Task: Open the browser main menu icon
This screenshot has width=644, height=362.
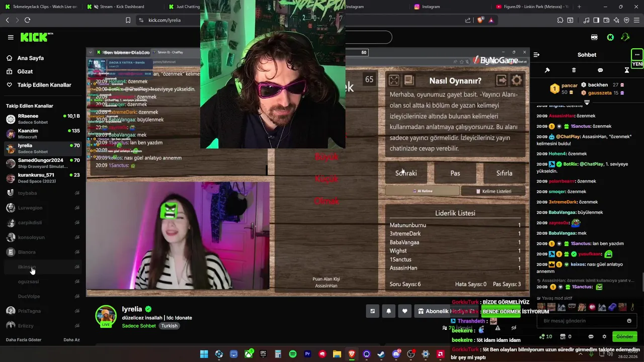Action: click(x=636, y=20)
